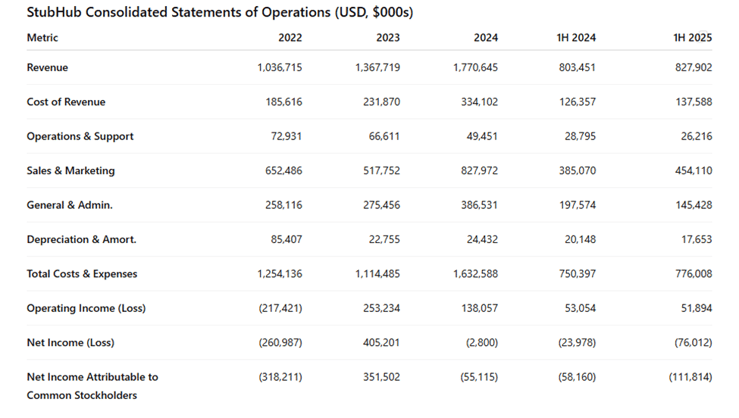Viewport: 739px width, 418px height.
Task: Select operations & support value 49,451
Action: click(x=482, y=136)
